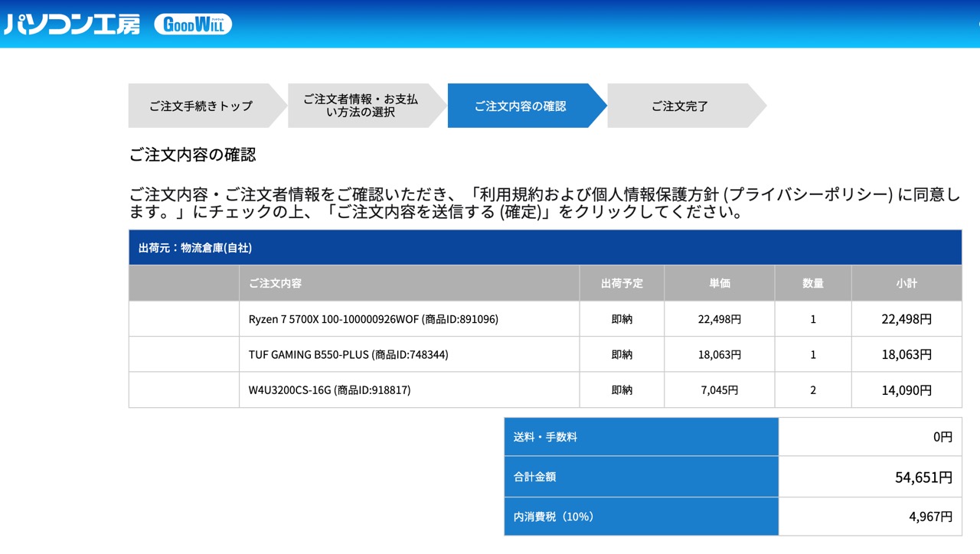Click the 14,090円 subtotal

[x=906, y=390]
